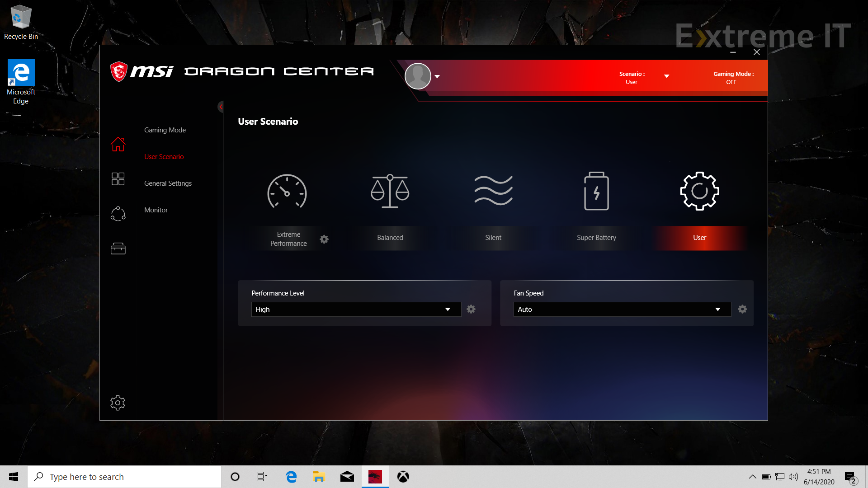Select the Silent waves icon
Screen dimensions: 868x488
pos(493,191)
